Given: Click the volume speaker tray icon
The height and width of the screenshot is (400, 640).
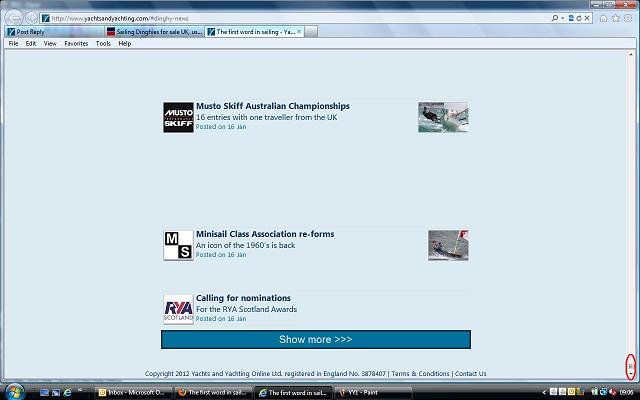Looking at the screenshot, I should [x=612, y=392].
